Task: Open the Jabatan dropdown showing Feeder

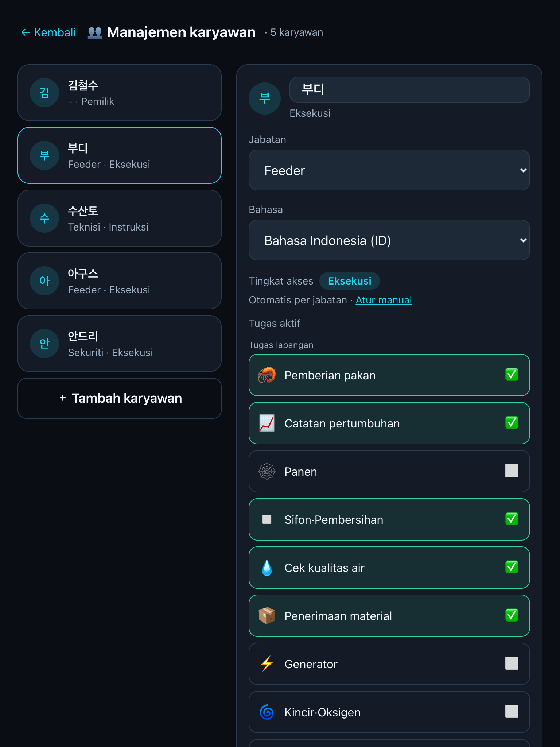Action: pos(389,170)
